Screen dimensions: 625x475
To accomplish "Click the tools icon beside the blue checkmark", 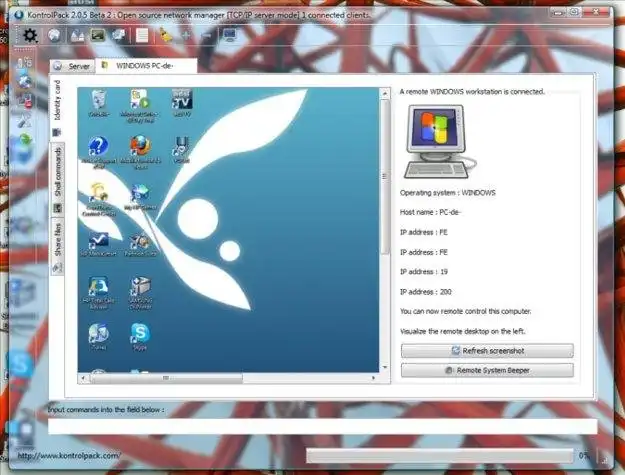I will (x=140, y=241).
